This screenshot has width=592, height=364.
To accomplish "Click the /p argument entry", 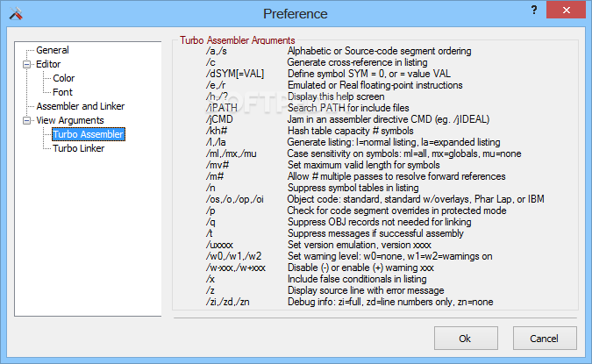I will click(210, 211).
